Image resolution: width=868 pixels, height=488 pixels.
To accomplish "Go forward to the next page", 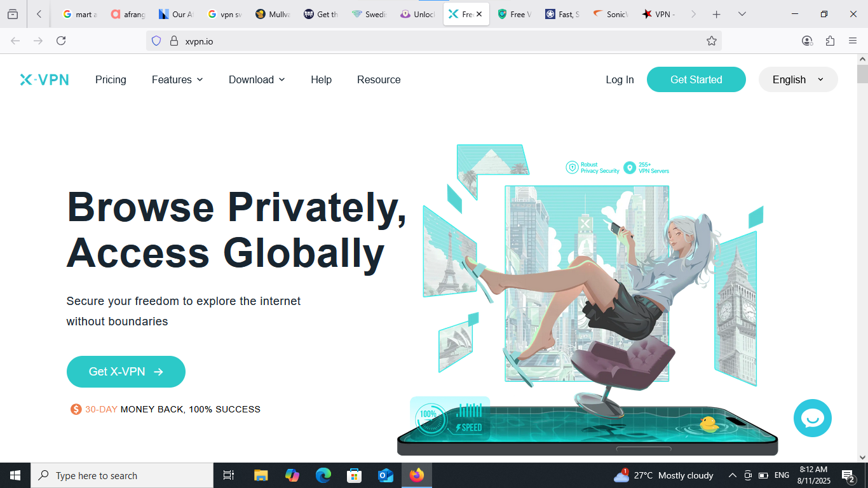I will click(x=38, y=41).
